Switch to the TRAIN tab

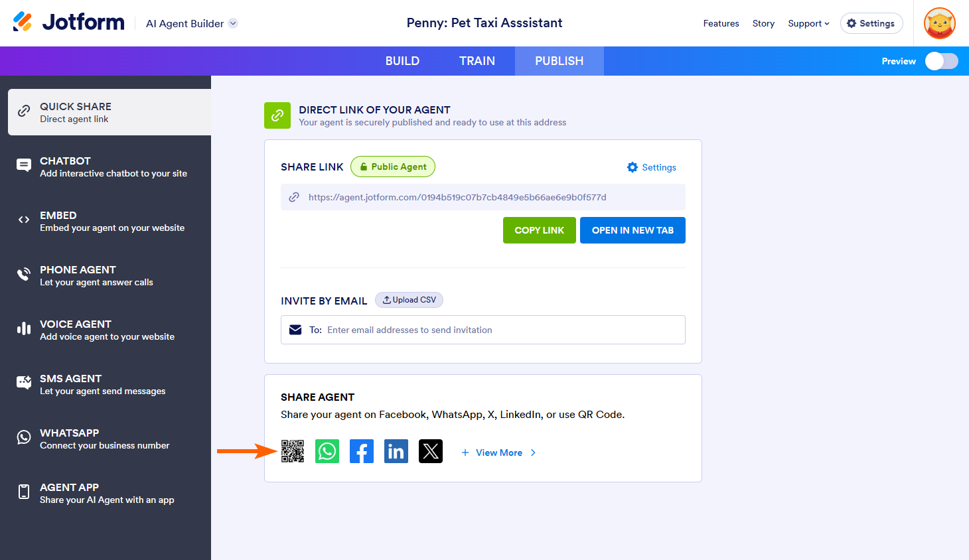[x=477, y=61]
